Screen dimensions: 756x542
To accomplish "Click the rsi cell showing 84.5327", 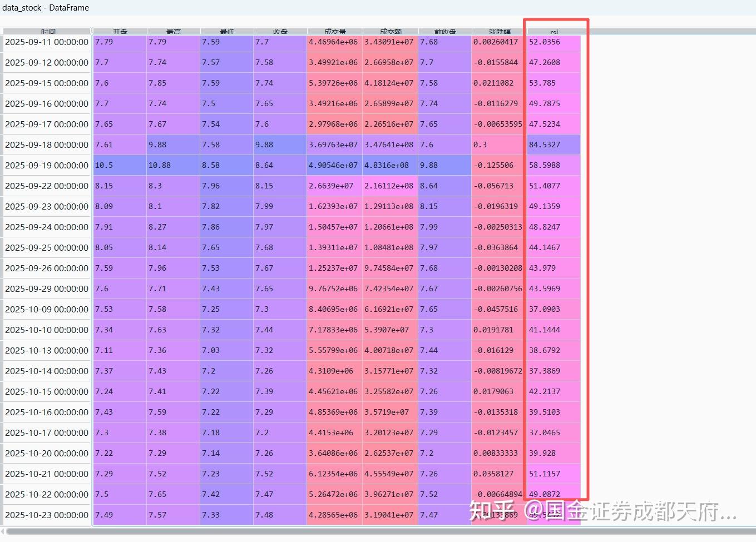I will click(554, 145).
